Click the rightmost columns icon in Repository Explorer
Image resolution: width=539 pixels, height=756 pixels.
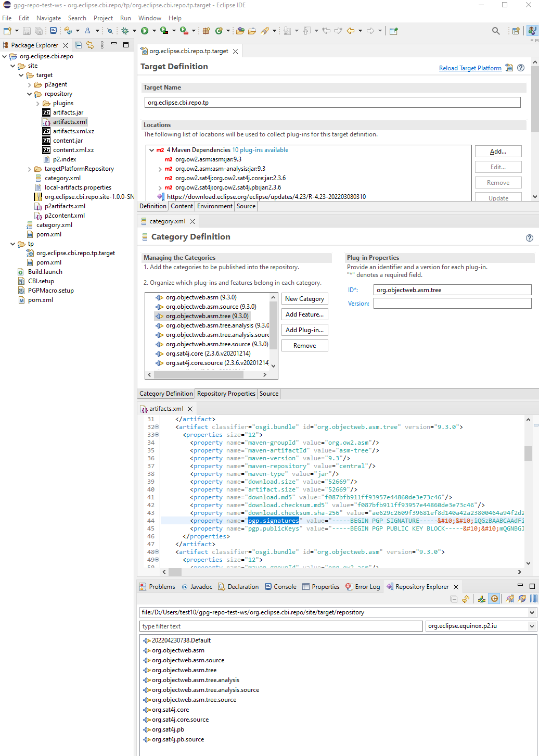click(x=534, y=599)
